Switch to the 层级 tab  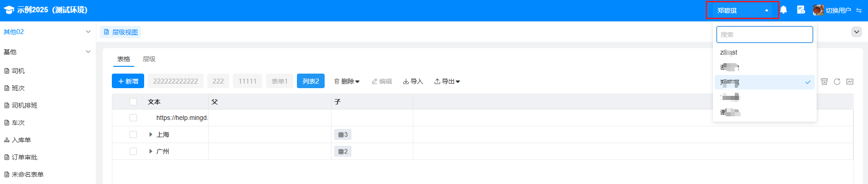pos(149,59)
